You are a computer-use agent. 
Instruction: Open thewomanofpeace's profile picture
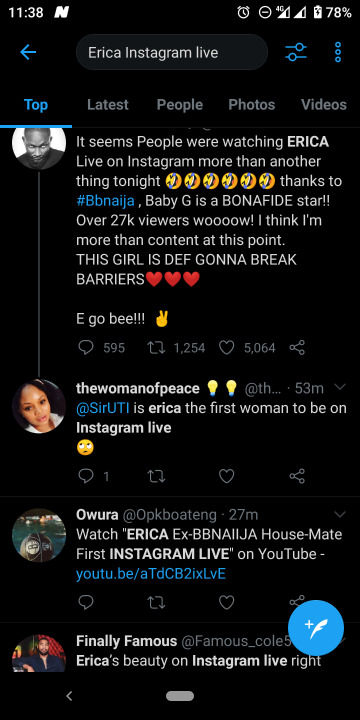coord(39,406)
